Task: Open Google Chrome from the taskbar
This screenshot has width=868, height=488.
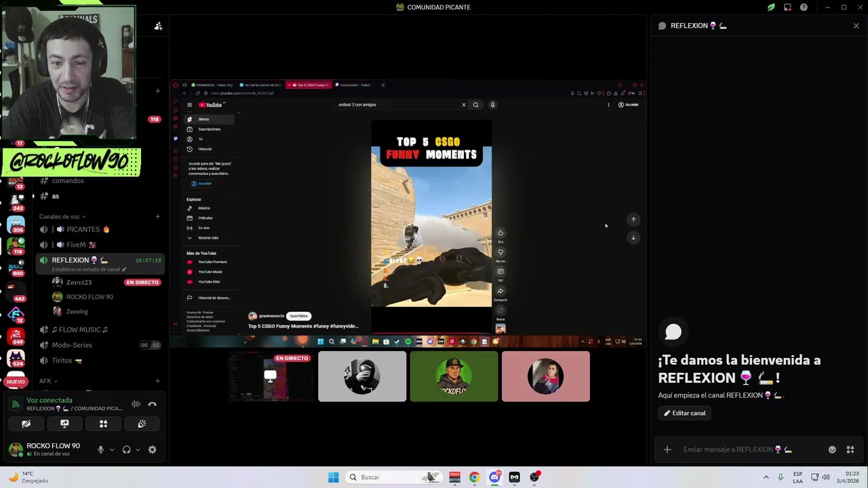Action: coord(474,477)
